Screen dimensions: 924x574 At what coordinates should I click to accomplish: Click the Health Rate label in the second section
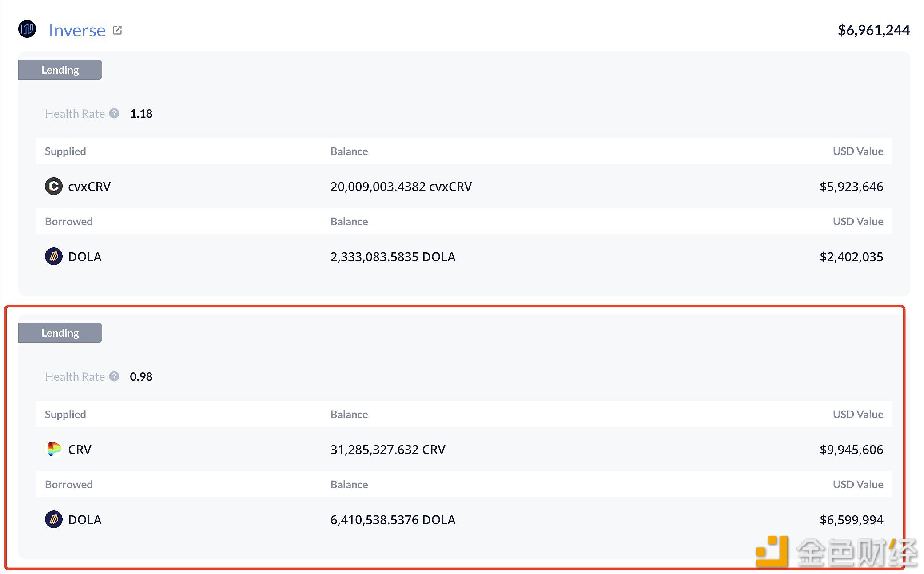[75, 377]
